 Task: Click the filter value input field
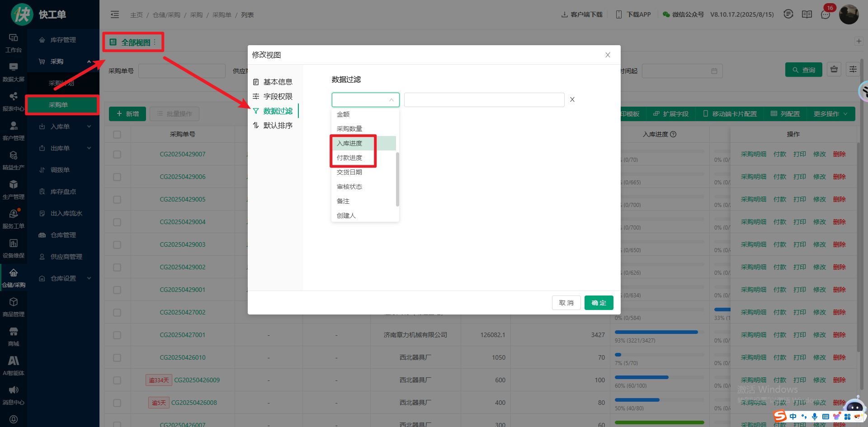click(x=484, y=100)
